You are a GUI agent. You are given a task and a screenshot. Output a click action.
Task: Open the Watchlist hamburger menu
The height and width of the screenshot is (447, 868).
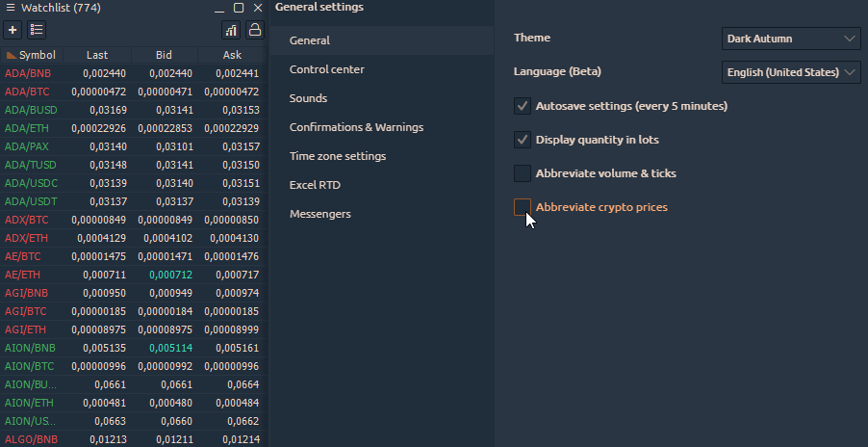point(10,8)
